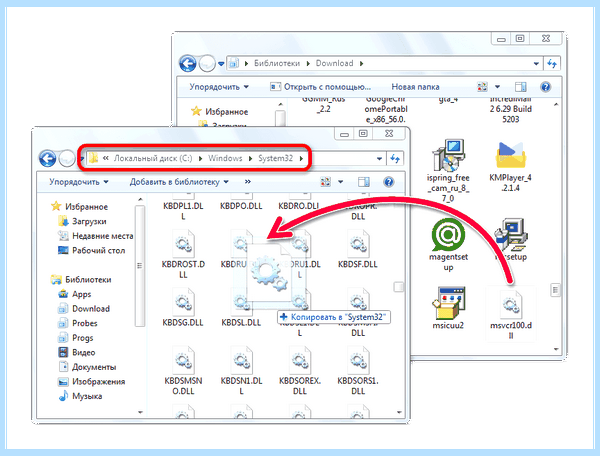Select Probes library in sidebar
600x456 pixels.
(x=78, y=323)
